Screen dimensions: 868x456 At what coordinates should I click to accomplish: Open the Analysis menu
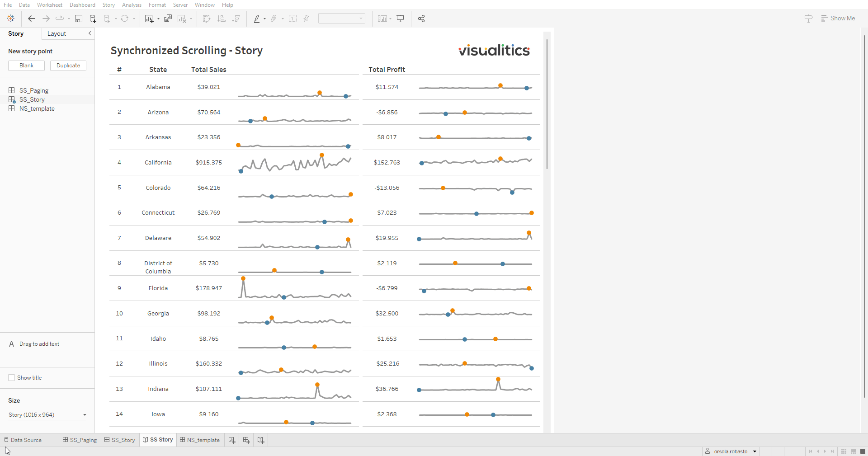tap(132, 5)
